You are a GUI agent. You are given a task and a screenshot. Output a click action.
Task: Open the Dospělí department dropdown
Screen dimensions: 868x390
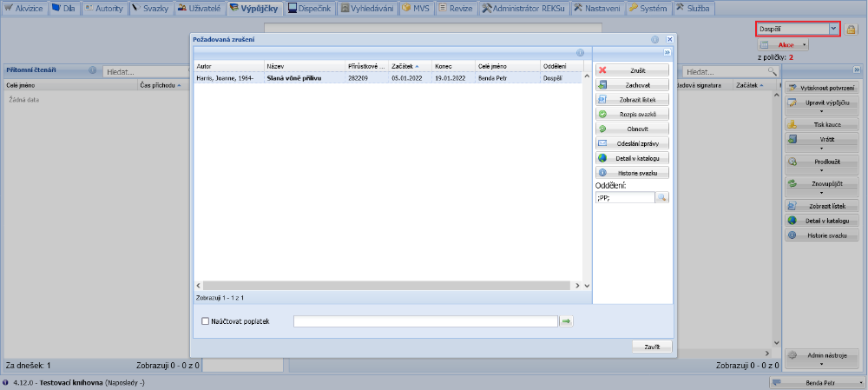point(833,30)
